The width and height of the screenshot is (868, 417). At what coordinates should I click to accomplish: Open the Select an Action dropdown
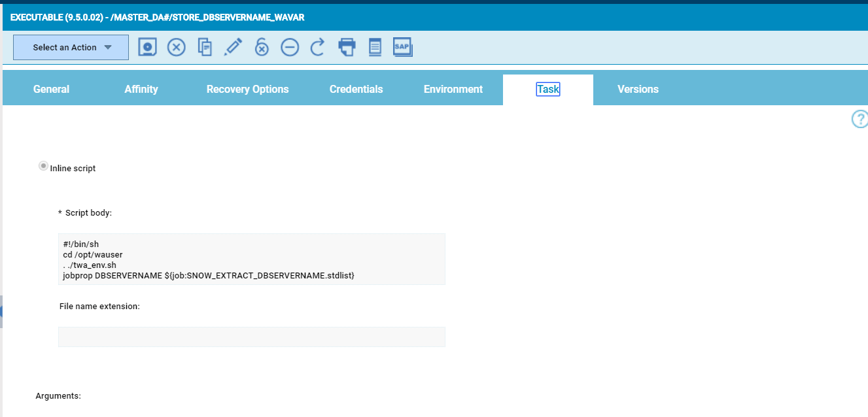(x=70, y=46)
